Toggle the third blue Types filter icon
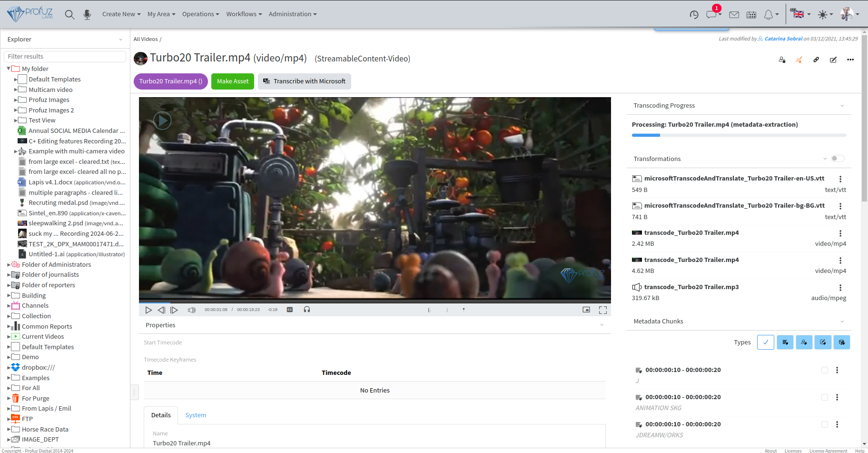 tap(823, 342)
